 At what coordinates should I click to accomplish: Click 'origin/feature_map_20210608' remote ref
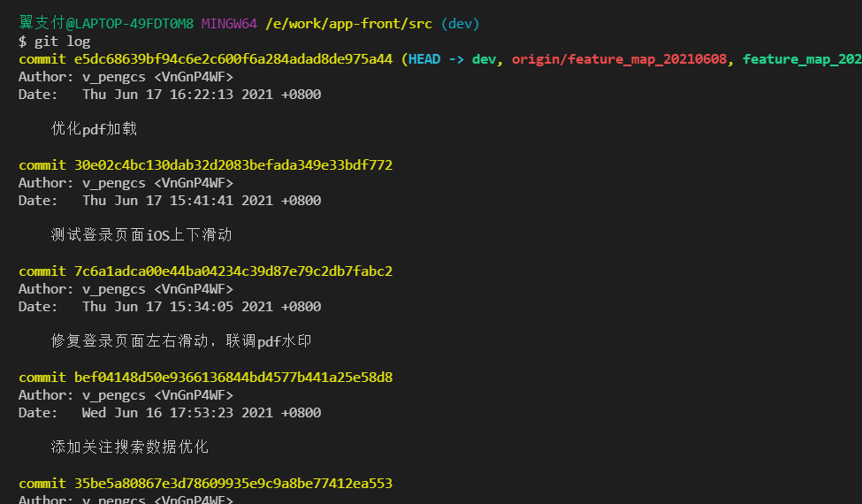click(619, 59)
